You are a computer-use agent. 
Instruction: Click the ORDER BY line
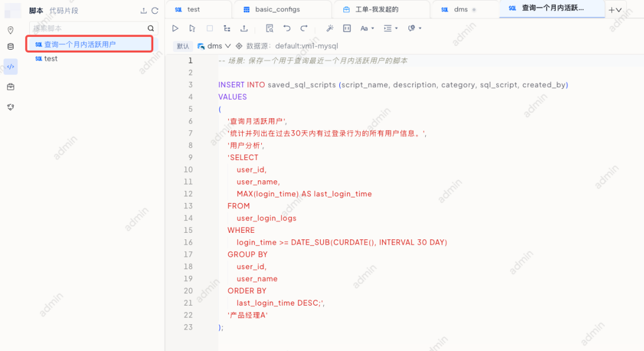247,291
